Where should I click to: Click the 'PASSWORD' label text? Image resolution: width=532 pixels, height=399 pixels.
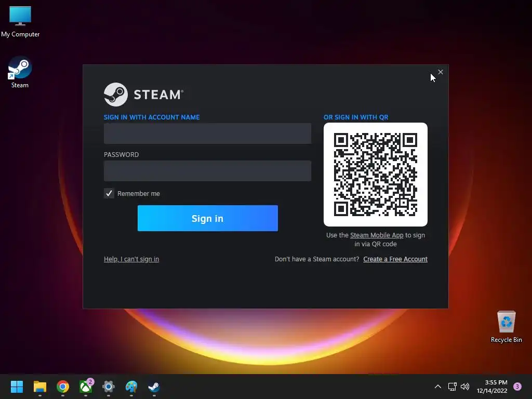click(x=121, y=154)
